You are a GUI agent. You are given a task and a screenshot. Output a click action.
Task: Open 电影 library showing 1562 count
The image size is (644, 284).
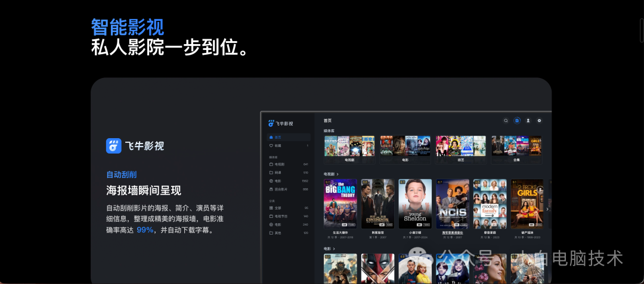click(x=289, y=181)
